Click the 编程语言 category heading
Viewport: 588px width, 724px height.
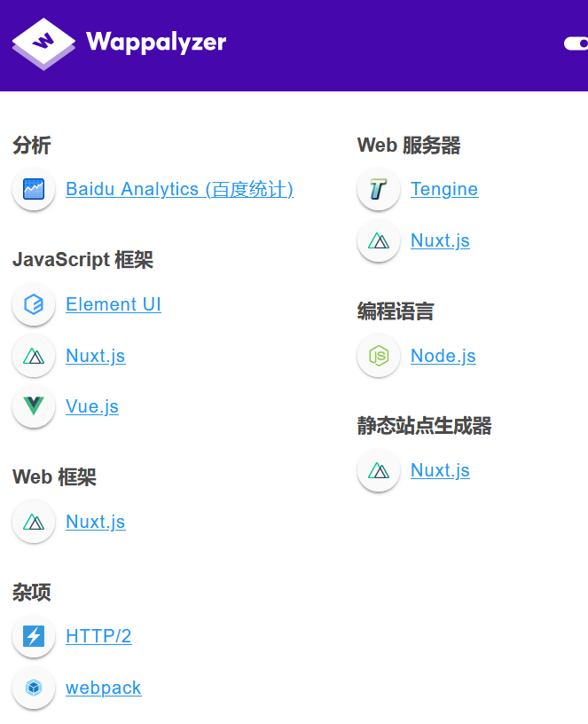(396, 311)
